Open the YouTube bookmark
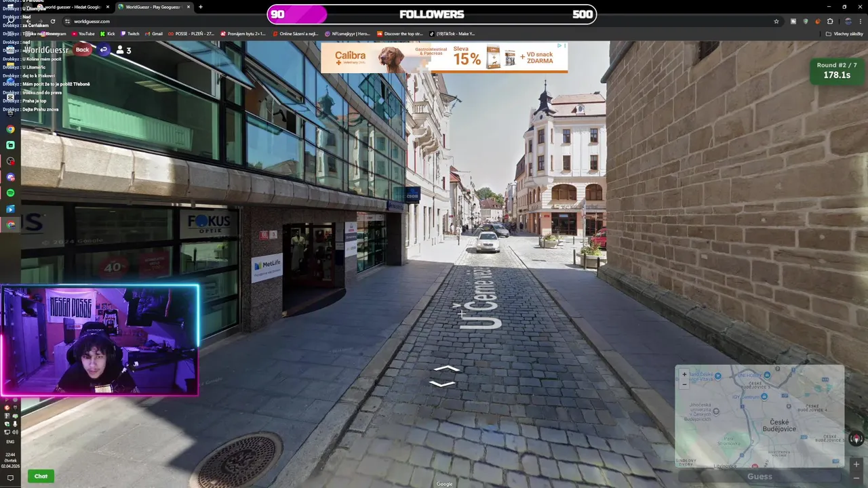The height and width of the screenshot is (488, 868). pos(83,33)
